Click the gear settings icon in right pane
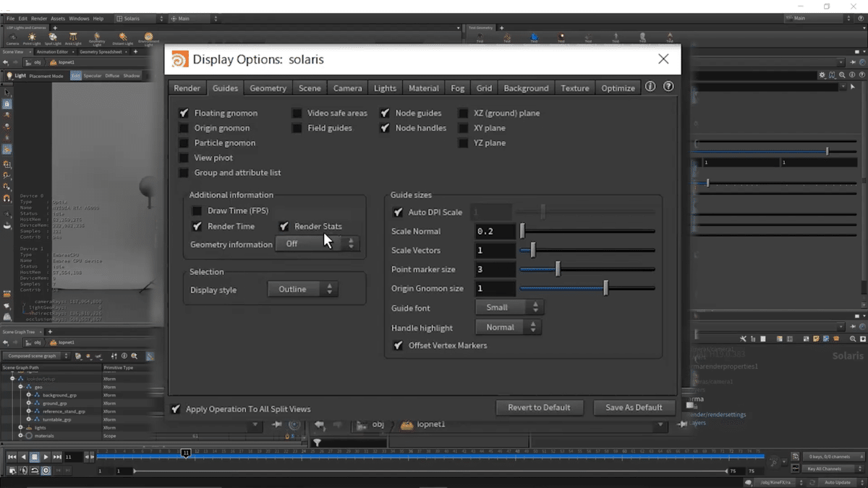 [822, 74]
